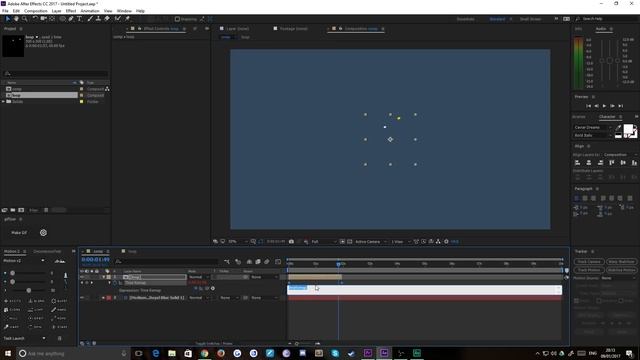
Task: Align layers to top edge
Action: point(611,162)
